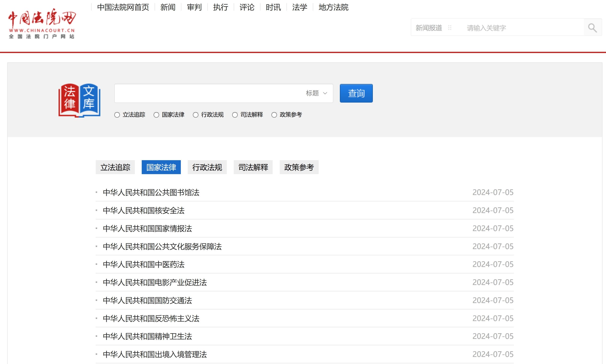Expand the 司法解释 radio option group
Image resolution: width=606 pixels, height=364 pixels.
coord(235,114)
